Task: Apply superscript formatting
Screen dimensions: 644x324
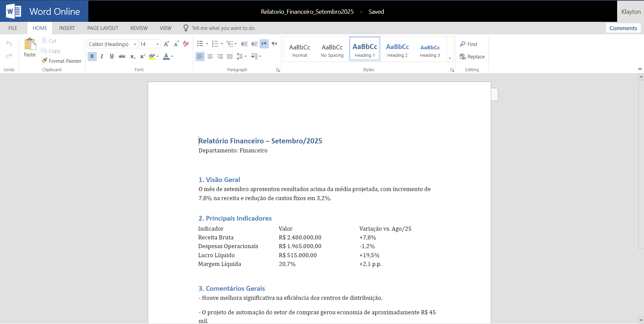Action: pyautogui.click(x=142, y=56)
